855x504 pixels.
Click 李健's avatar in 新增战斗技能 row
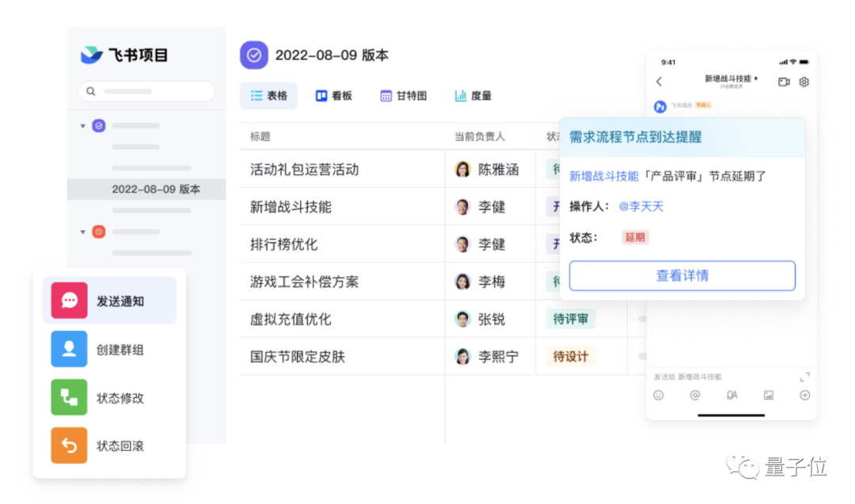tap(463, 207)
